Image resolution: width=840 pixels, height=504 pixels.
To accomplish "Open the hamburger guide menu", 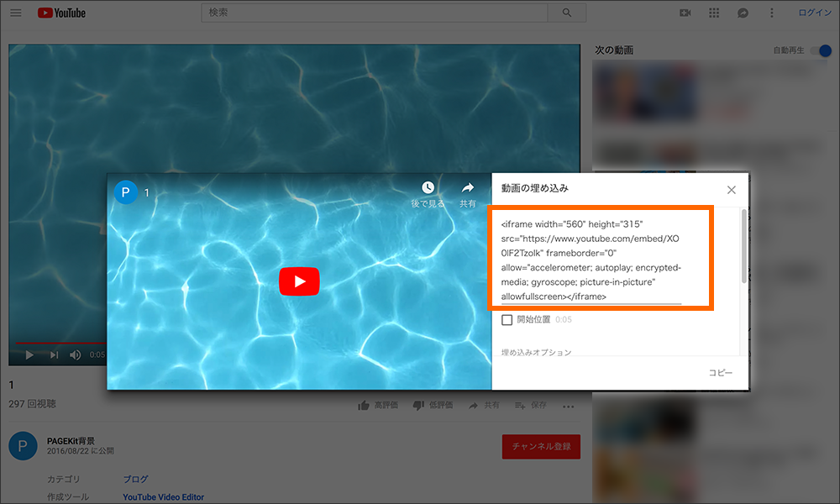I will 15,13.
